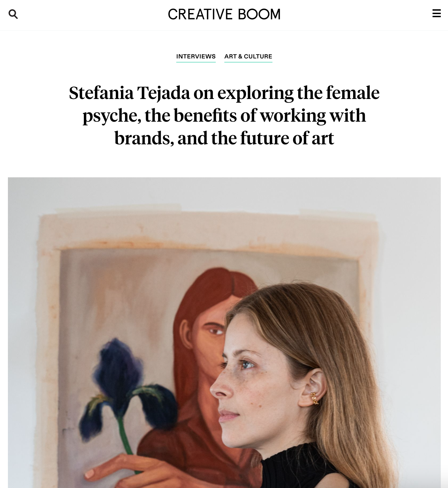The width and height of the screenshot is (448, 488).
Task: Go to the Creative Boom homepage logo
Action: point(224,14)
